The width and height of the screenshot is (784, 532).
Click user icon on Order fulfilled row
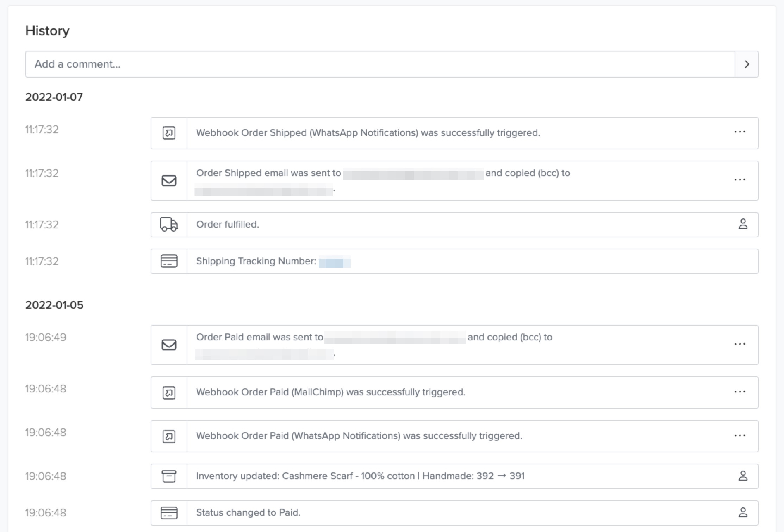tap(743, 224)
